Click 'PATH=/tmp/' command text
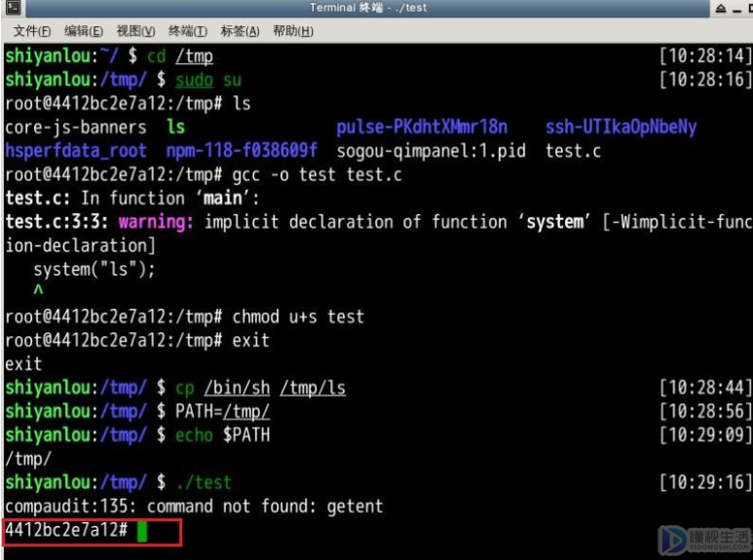This screenshot has width=753, height=560. pyautogui.click(x=222, y=412)
